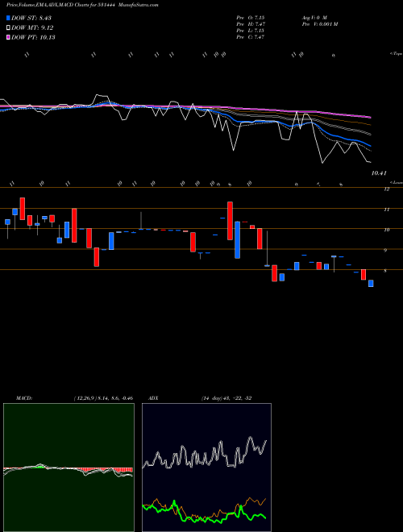The image size is (403, 532).
Task: Click the 'Pre L: 7.15' low value
Action: [x=251, y=30]
